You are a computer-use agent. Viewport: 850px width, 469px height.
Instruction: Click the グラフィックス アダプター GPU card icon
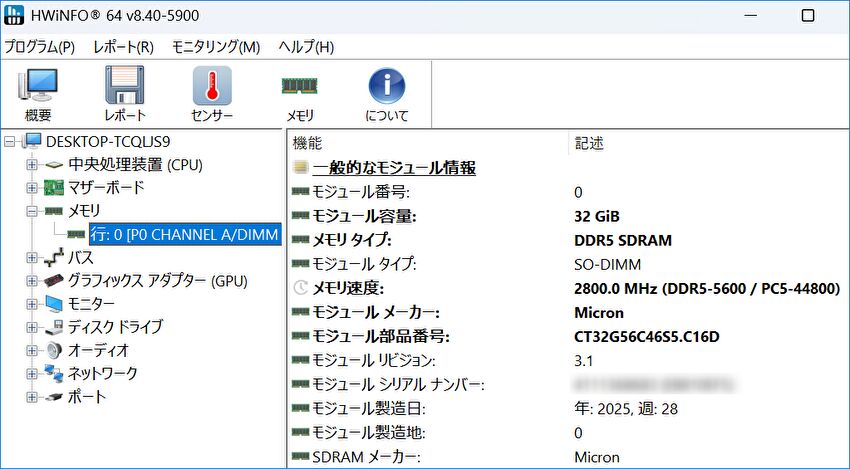54,281
